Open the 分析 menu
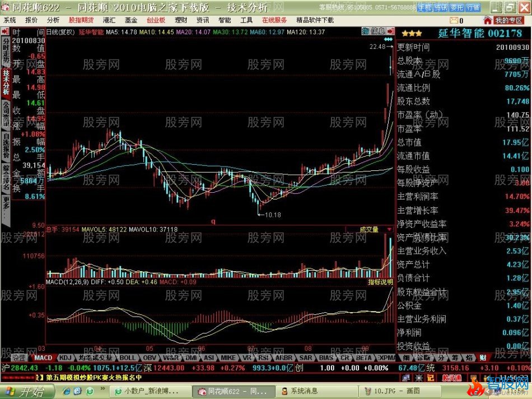 (x=53, y=20)
